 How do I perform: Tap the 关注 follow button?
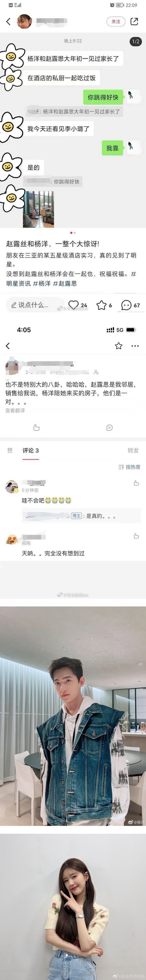click(x=116, y=21)
